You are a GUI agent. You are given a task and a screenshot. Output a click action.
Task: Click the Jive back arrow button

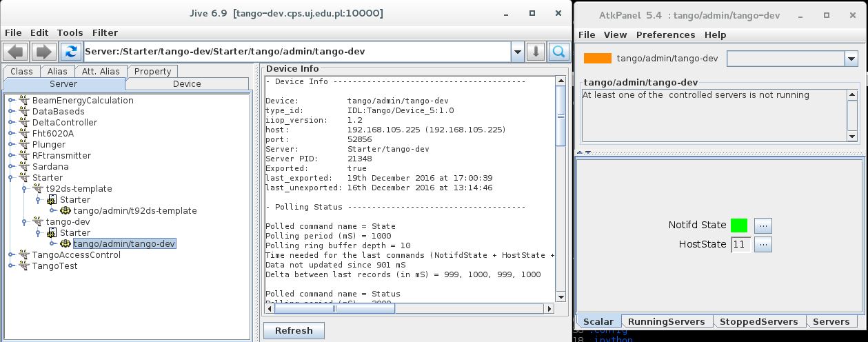(x=17, y=51)
